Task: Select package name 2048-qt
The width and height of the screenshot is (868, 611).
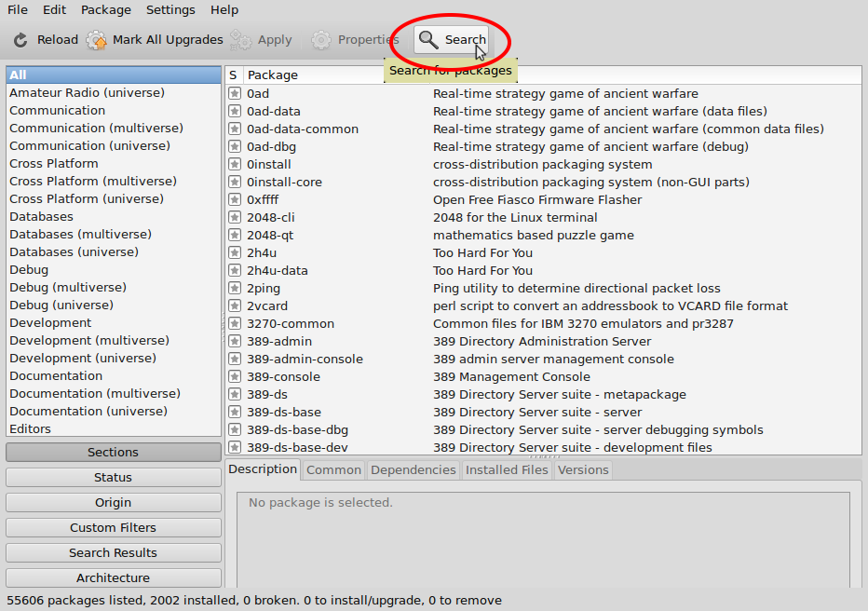Action: (x=270, y=236)
